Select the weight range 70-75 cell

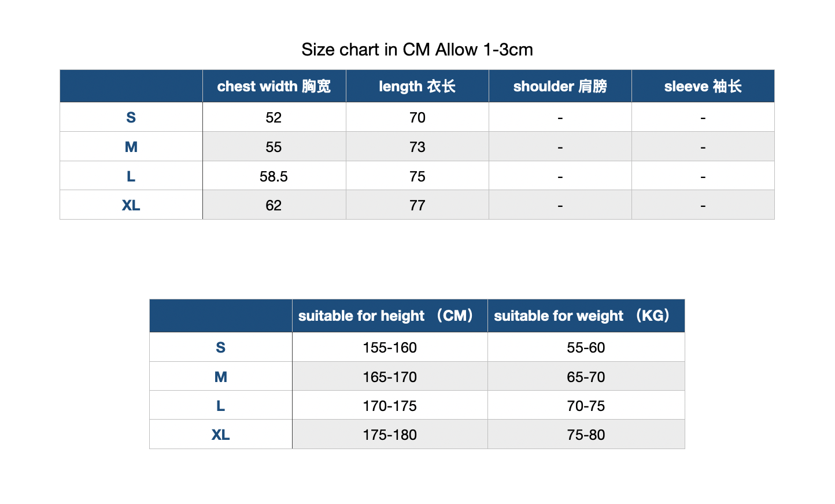coord(586,406)
